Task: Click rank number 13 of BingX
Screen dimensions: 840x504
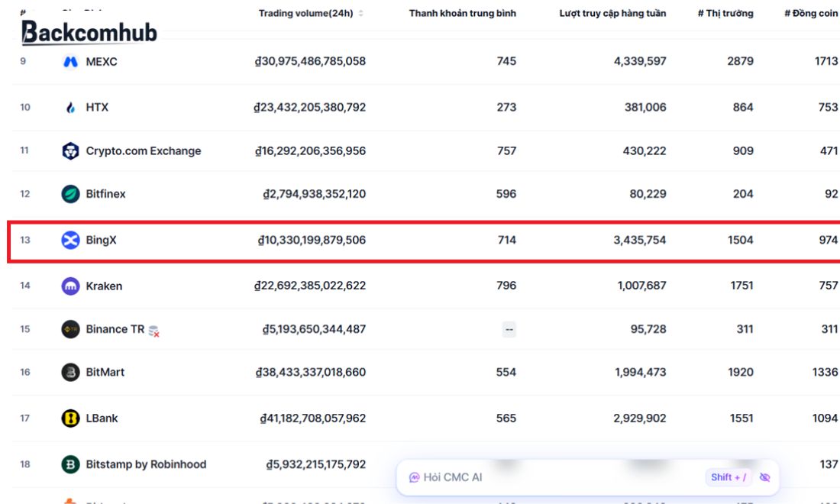Action: (x=25, y=240)
